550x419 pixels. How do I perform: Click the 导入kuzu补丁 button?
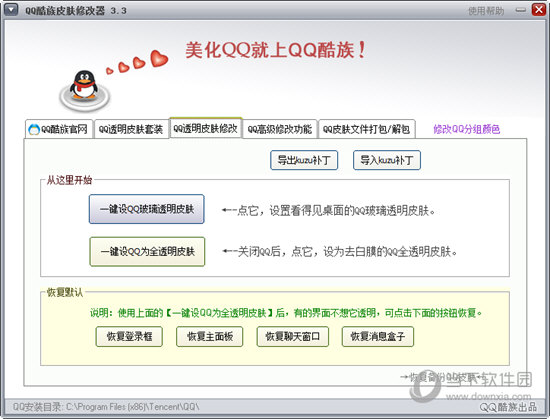point(387,160)
